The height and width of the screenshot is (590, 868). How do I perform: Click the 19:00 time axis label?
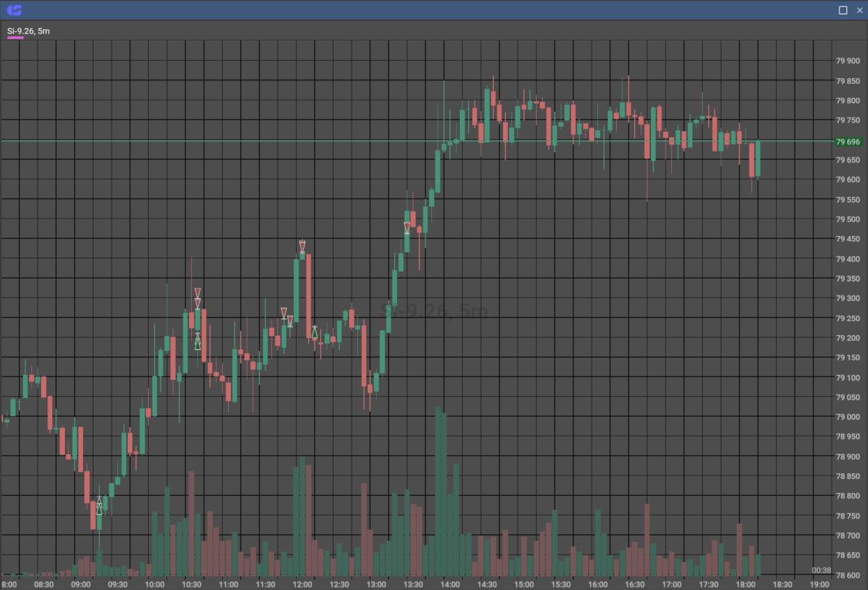click(820, 584)
